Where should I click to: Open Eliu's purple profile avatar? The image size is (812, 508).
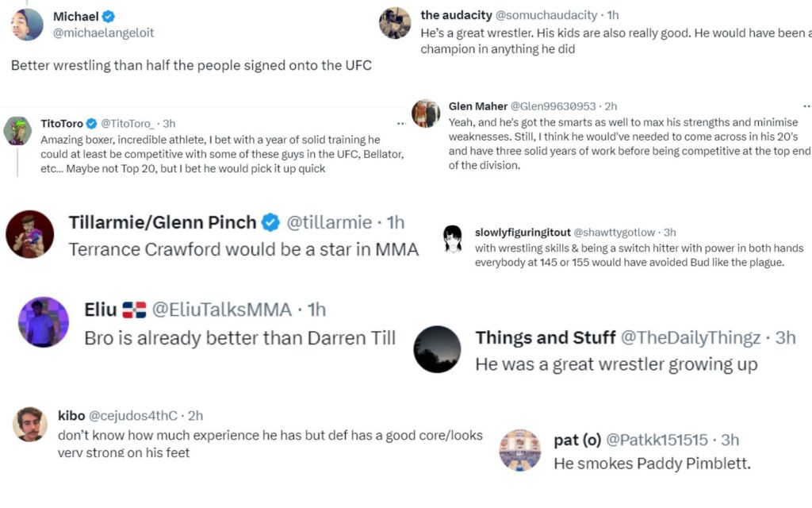pos(43,321)
